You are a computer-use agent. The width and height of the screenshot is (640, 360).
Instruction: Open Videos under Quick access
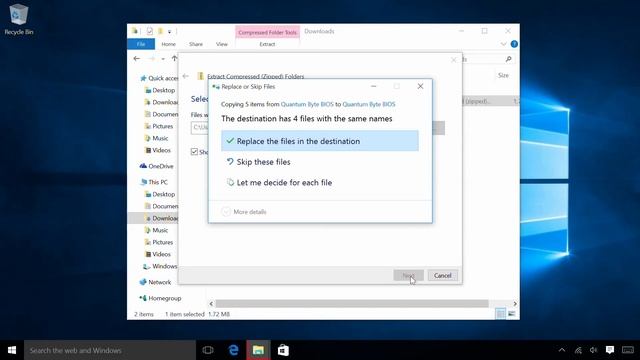click(158, 150)
